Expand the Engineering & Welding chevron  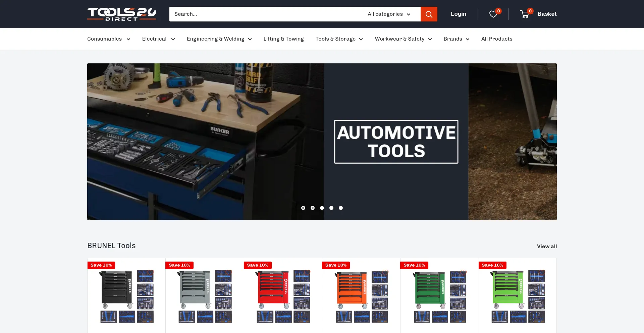pos(250,39)
